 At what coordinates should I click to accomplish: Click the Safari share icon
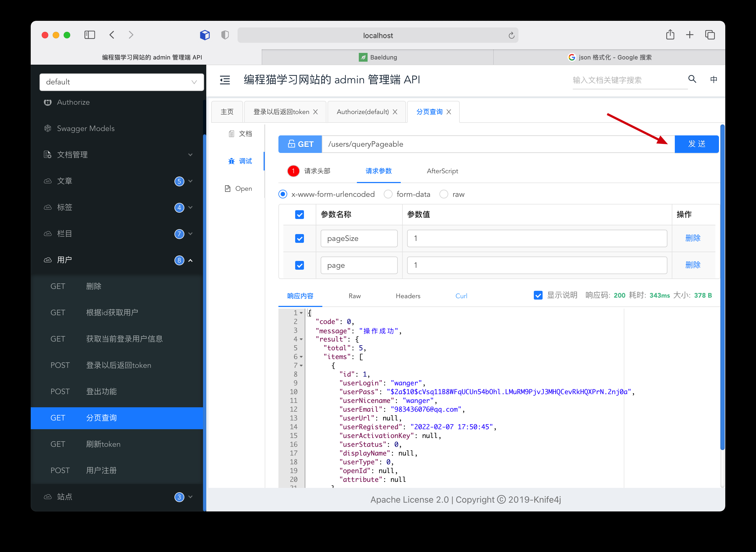[x=670, y=35]
